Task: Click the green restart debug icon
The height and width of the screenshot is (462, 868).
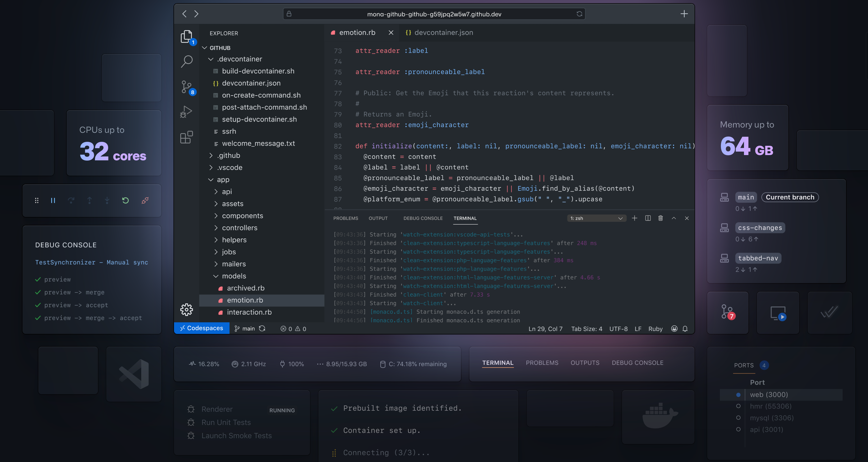Action: tap(125, 201)
